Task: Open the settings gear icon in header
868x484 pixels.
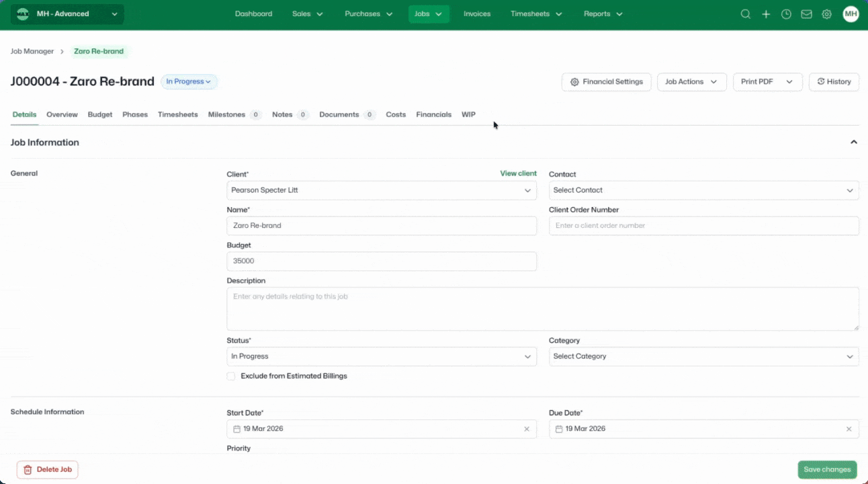Action: tap(826, 14)
